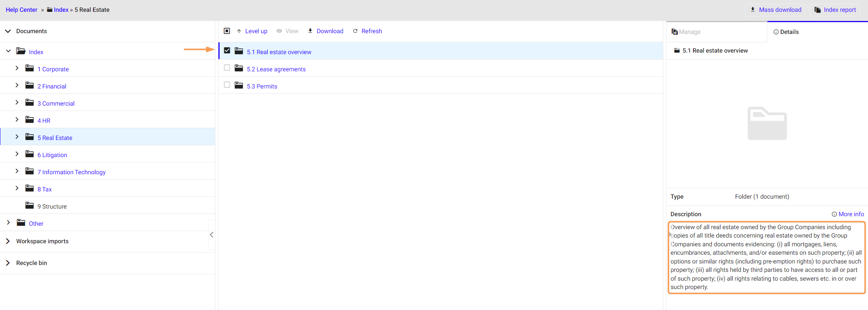Viewport: 868px width, 310px height.
Task: Click the 3 Commercial folder icon
Action: 29,103
